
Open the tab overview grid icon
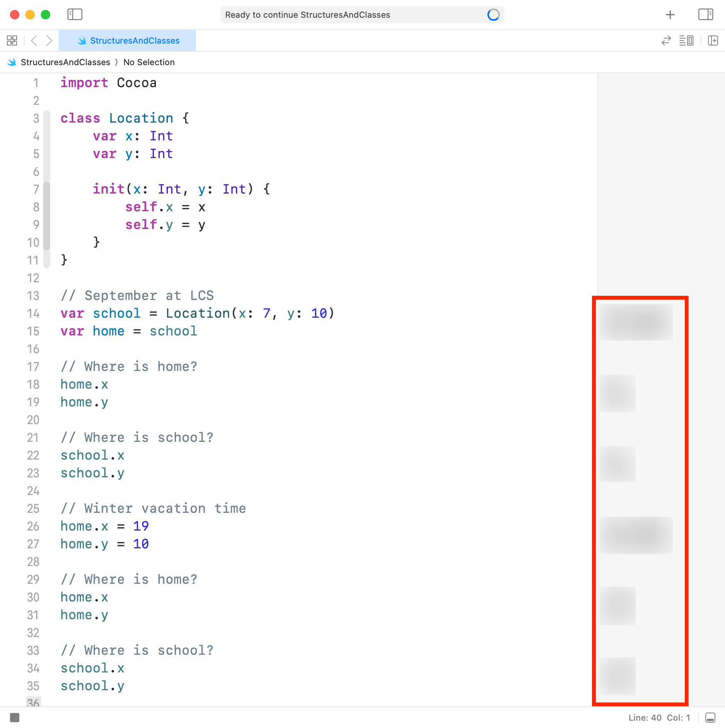12,40
